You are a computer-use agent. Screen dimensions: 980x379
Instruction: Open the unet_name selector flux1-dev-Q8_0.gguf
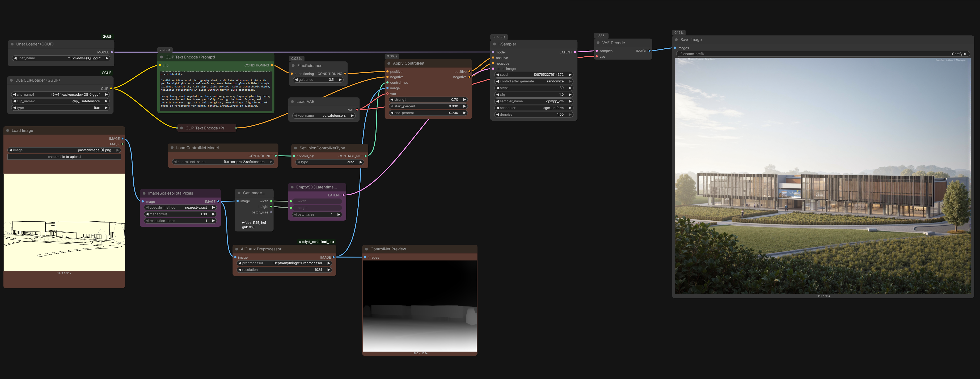click(x=61, y=58)
